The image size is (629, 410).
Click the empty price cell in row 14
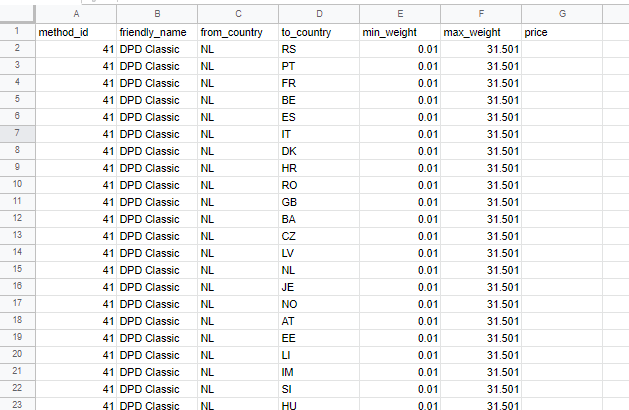562,253
